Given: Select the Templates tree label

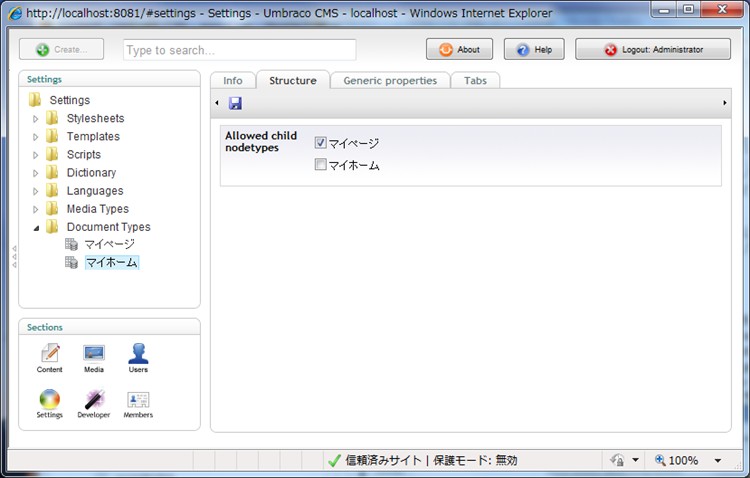Looking at the screenshot, I should coord(93,136).
